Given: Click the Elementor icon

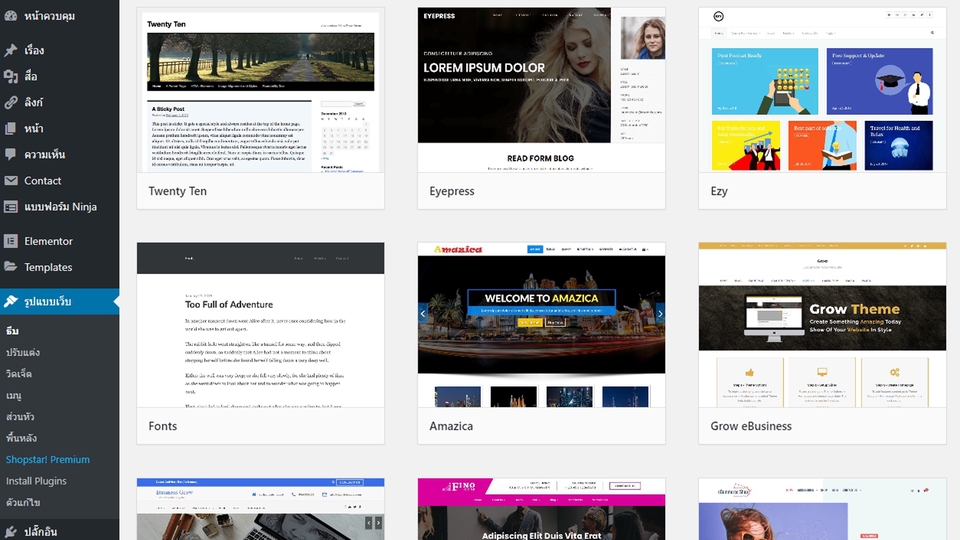Looking at the screenshot, I should coord(10,241).
